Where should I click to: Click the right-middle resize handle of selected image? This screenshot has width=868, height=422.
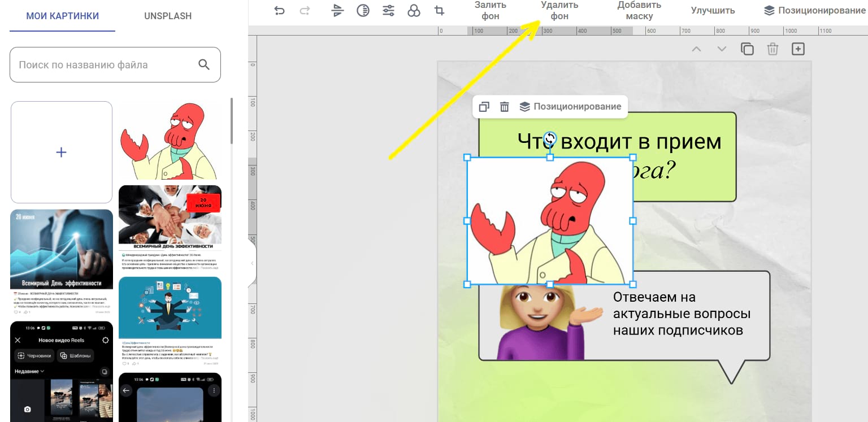tap(633, 221)
